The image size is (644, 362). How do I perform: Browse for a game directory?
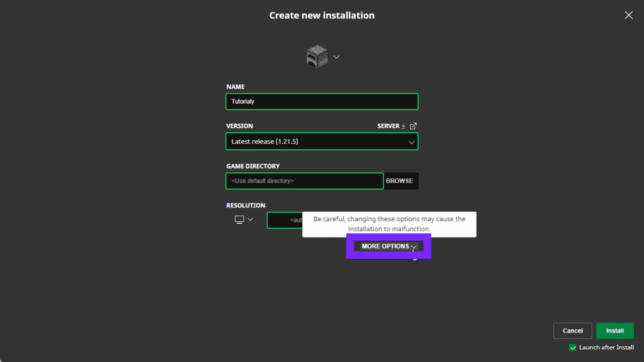(399, 181)
